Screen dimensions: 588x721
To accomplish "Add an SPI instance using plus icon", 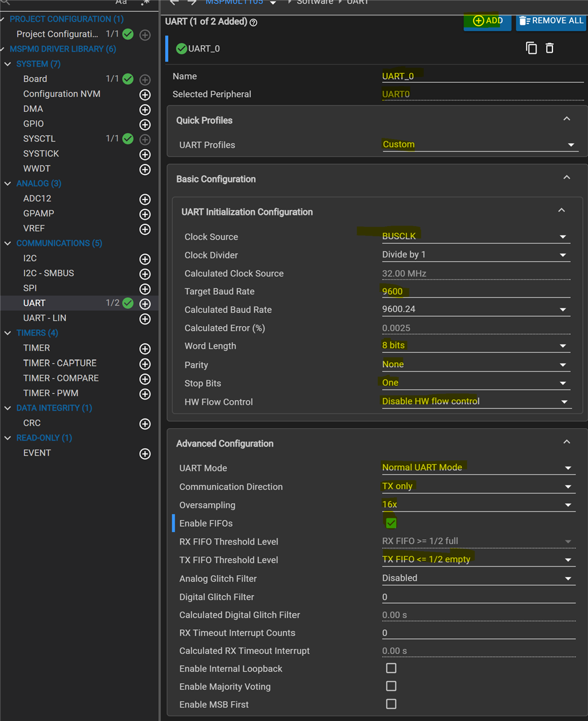I will [144, 289].
